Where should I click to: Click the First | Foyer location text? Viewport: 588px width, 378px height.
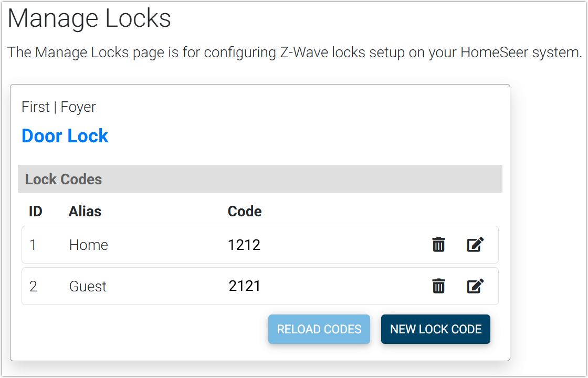(x=59, y=107)
